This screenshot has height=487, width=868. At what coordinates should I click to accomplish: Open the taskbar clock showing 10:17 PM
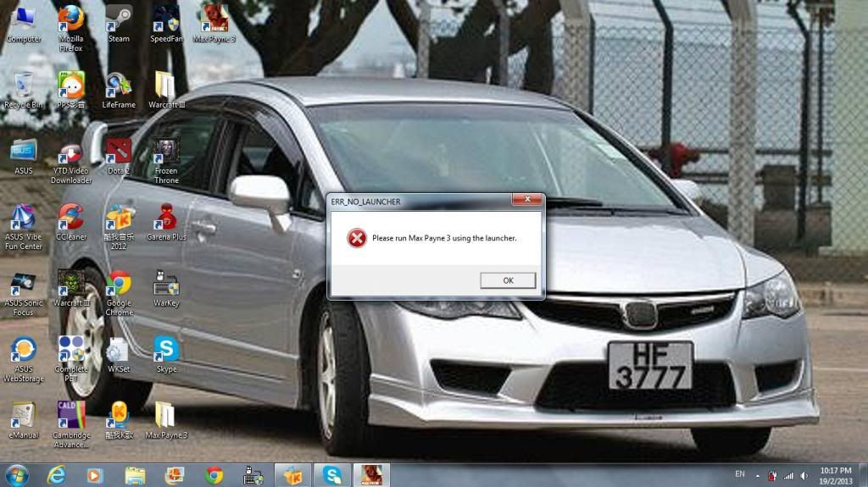pyautogui.click(x=837, y=475)
